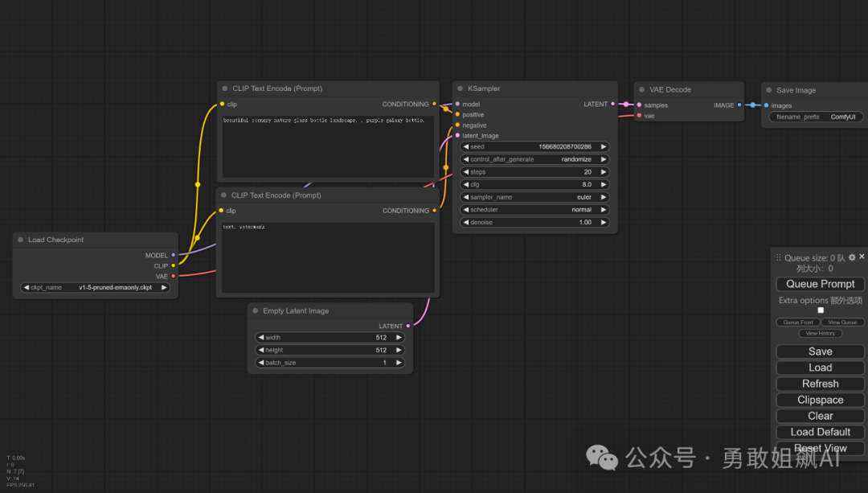Viewport: 868px width, 493px height.
Task: Collapse the Load Checkpoint node via its dot
Action: pyautogui.click(x=21, y=240)
